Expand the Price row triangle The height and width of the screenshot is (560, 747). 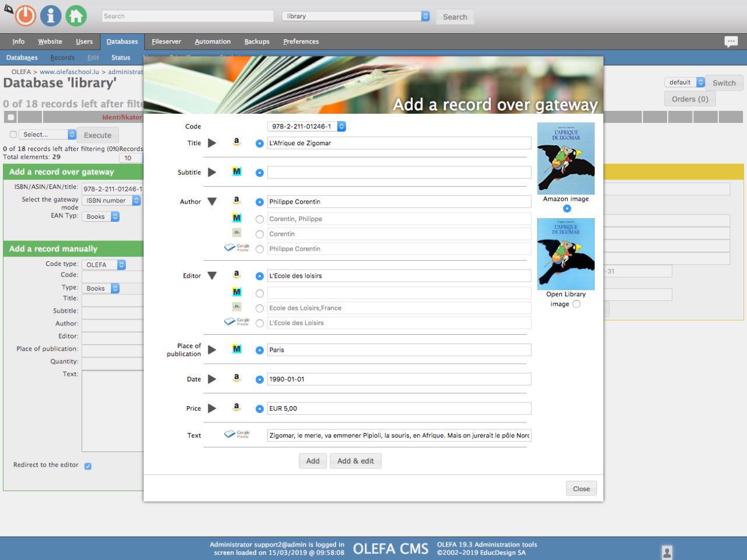click(212, 408)
